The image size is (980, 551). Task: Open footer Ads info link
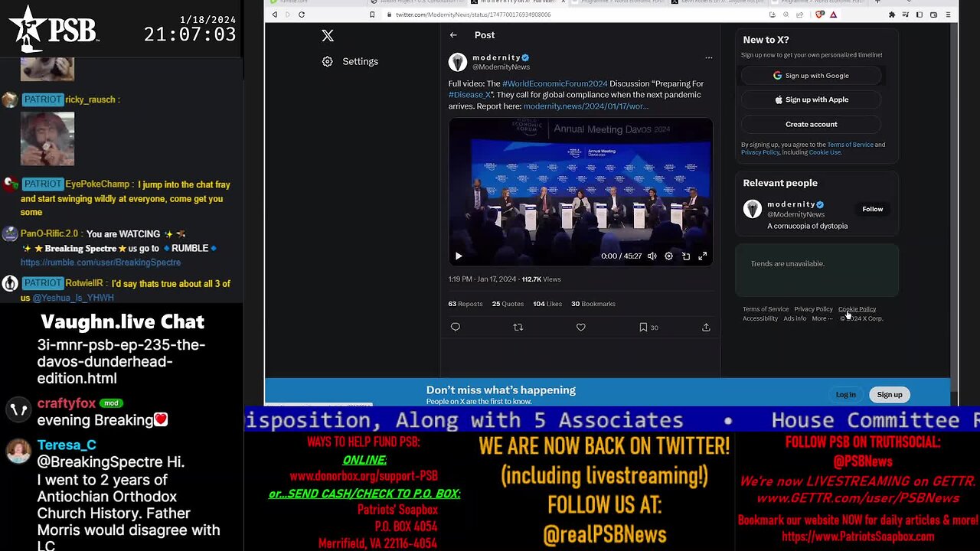794,318
